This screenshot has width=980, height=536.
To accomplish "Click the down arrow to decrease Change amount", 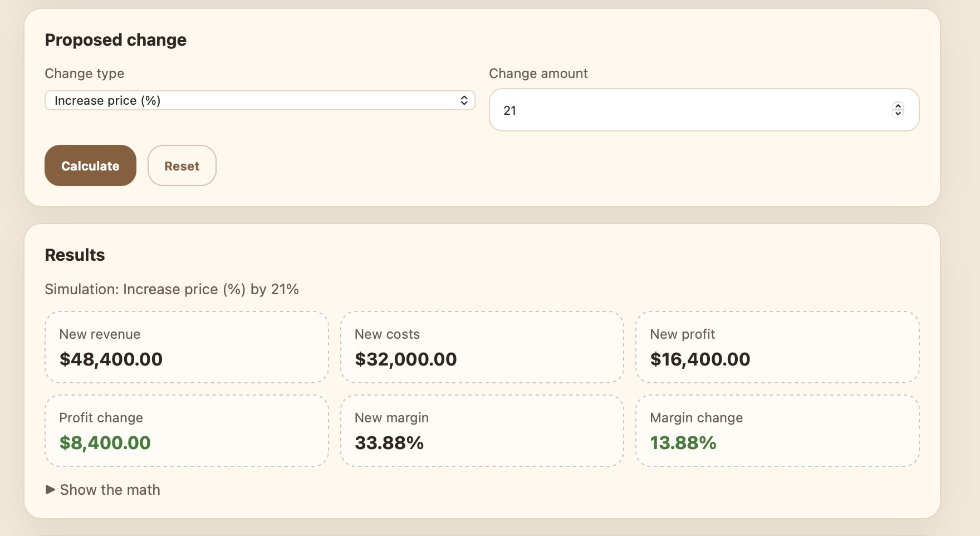I will pyautogui.click(x=898, y=114).
